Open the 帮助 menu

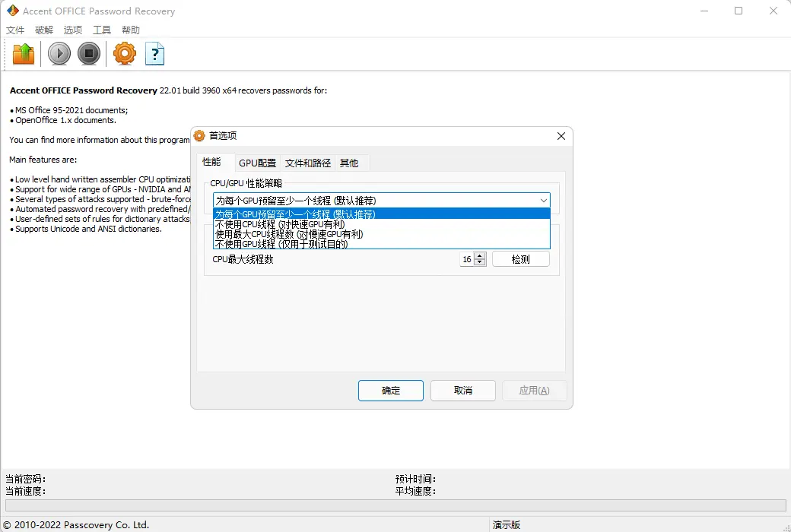click(x=131, y=30)
